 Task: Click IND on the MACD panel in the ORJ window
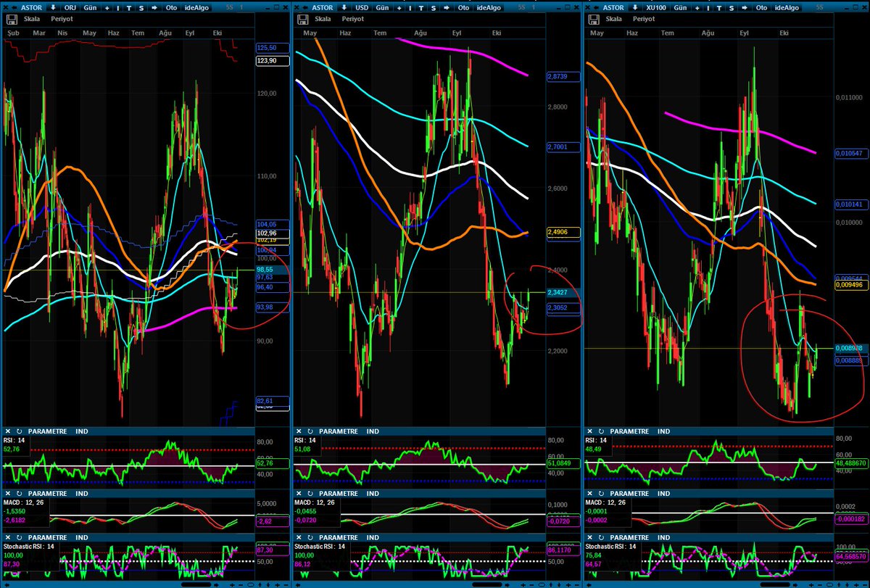pyautogui.click(x=82, y=493)
